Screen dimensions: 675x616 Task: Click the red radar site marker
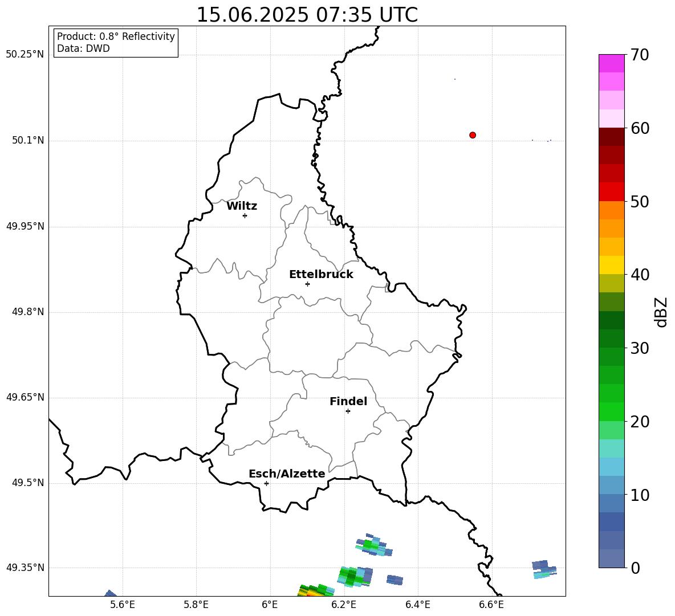[x=473, y=135]
